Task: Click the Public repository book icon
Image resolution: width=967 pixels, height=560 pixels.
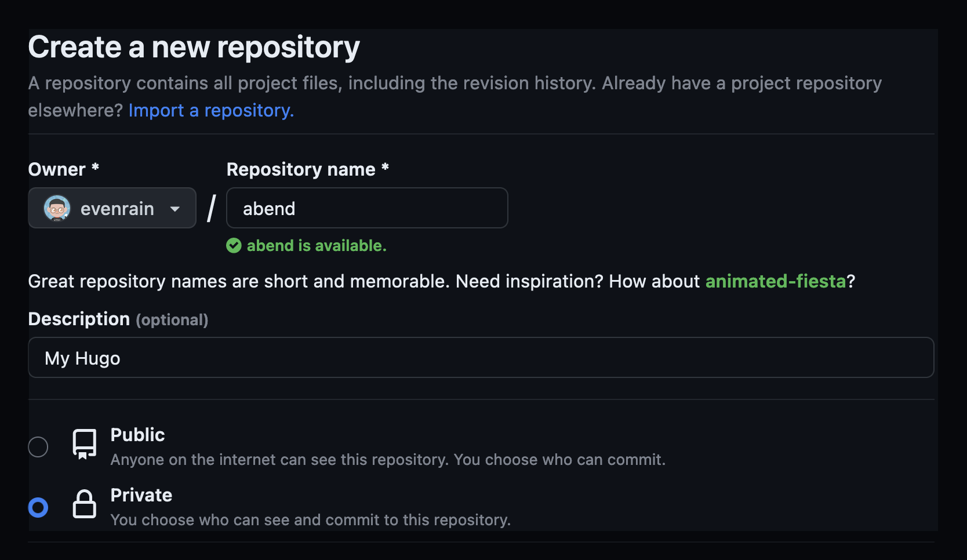Action: pos(84,444)
